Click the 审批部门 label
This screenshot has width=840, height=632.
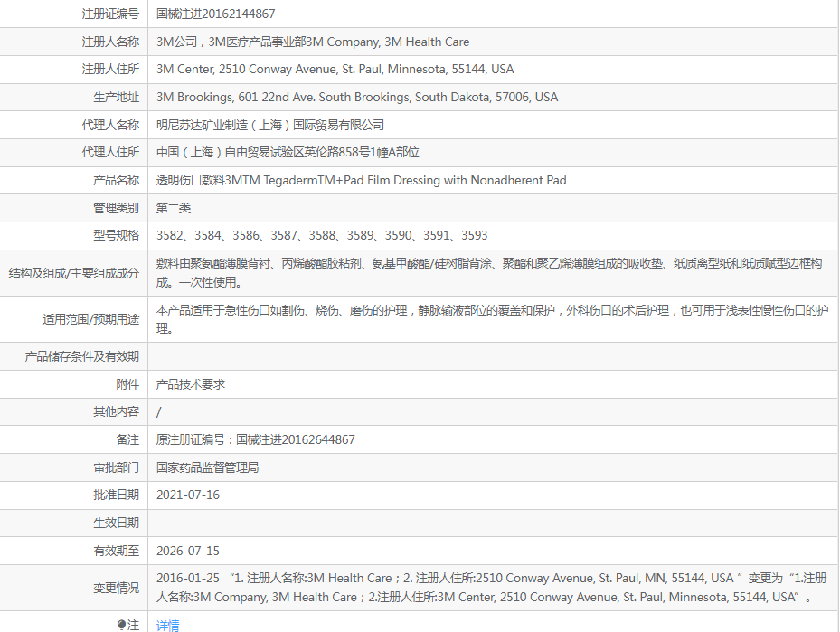(117, 467)
